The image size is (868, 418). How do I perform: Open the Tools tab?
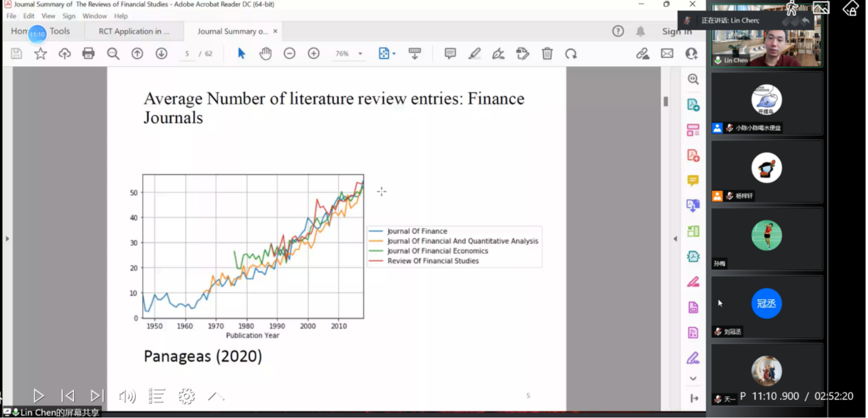click(60, 31)
